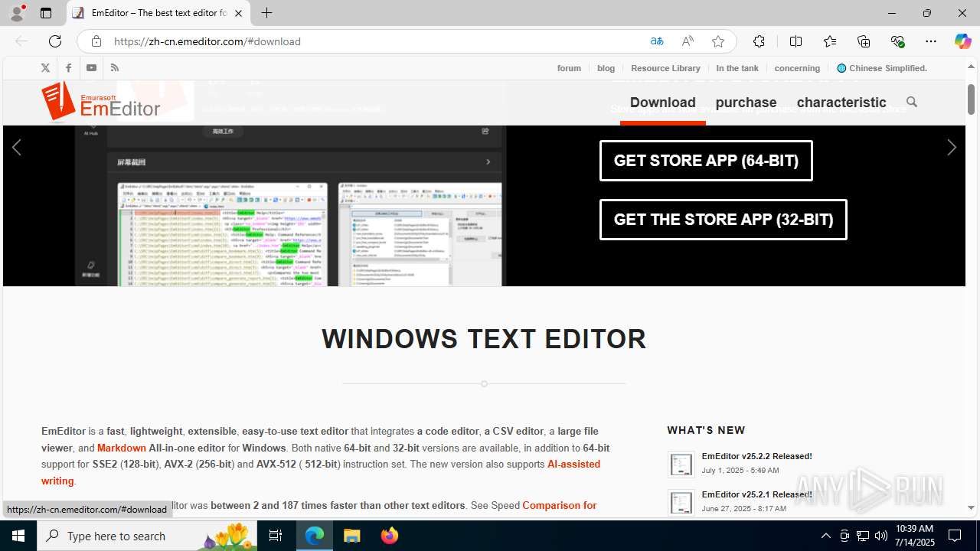This screenshot has width=980, height=551.
Task: Open the RSS feed icon
Action: [x=115, y=68]
